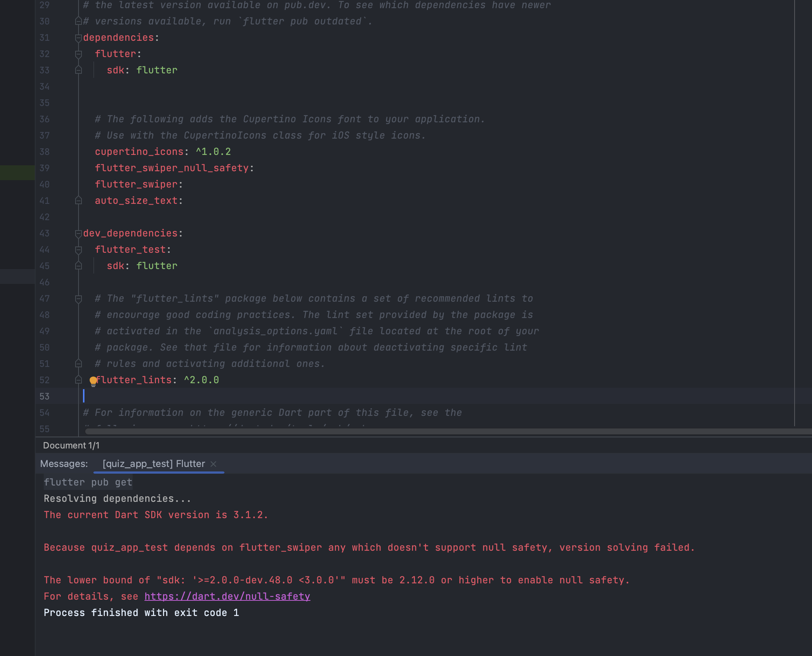This screenshot has height=656, width=812.
Task: Click the yellow lightbulb quick-fix icon
Action: pos(93,381)
